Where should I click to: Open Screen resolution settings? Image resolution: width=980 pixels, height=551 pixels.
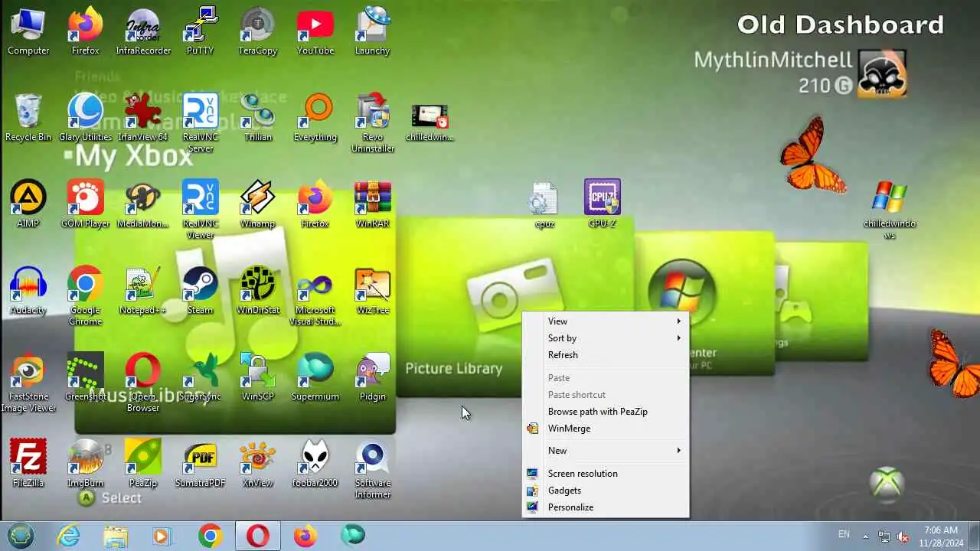click(606, 474)
